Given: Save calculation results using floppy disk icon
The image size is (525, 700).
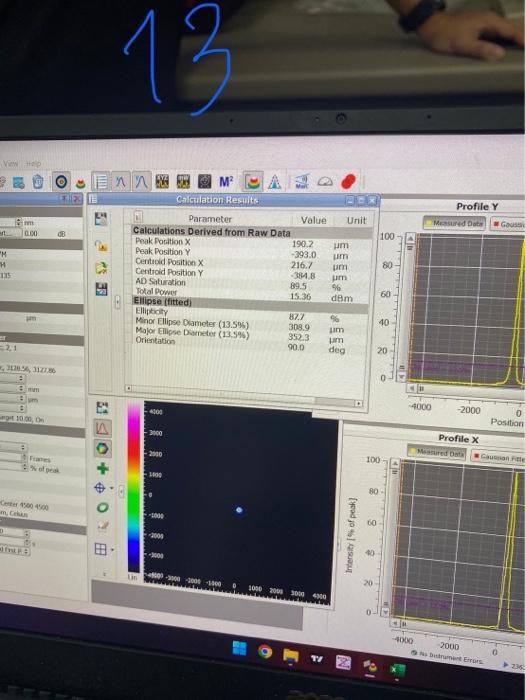Looking at the screenshot, I should coord(101,218).
